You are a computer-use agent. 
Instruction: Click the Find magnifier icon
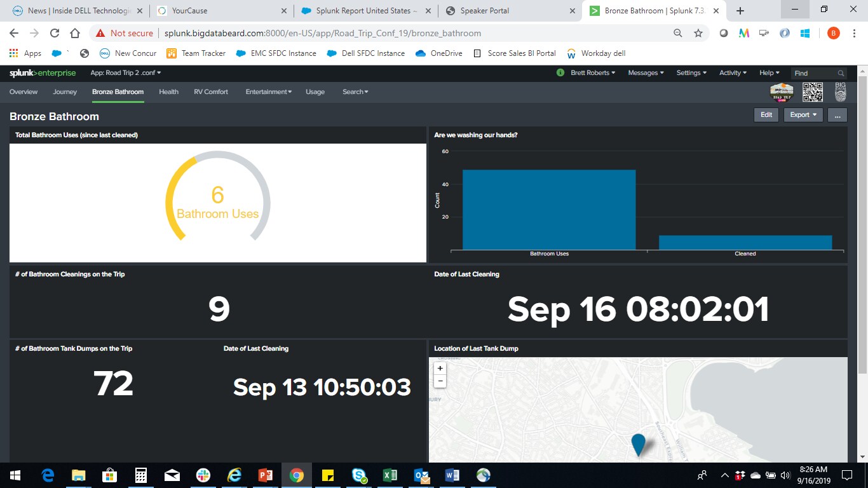tap(841, 73)
